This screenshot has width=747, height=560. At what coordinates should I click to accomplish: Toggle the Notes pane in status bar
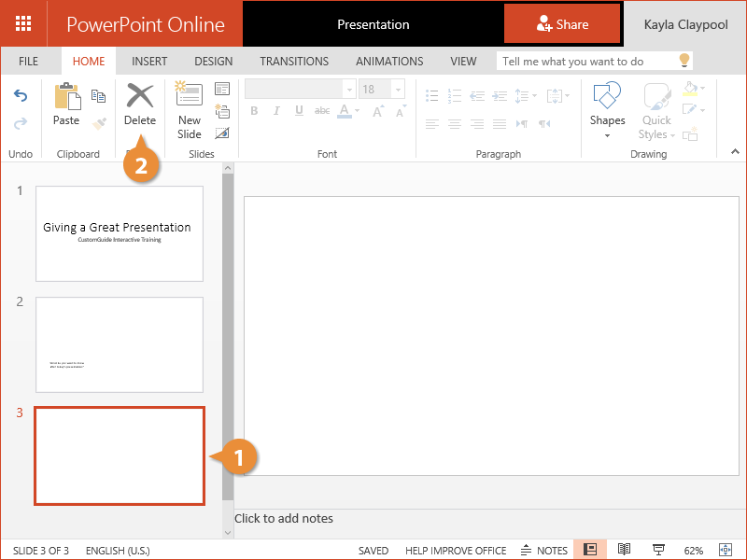[543, 550]
